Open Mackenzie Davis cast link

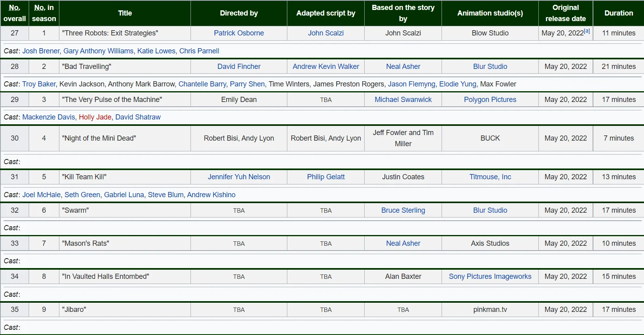click(x=48, y=117)
